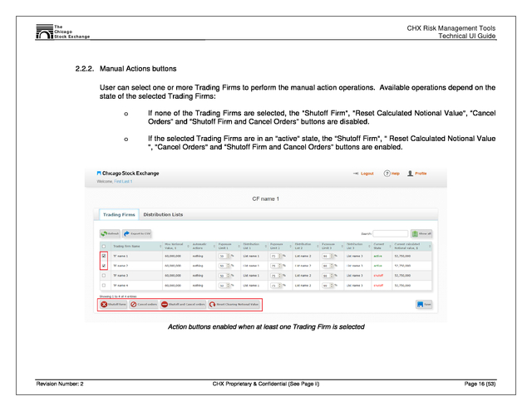The width and height of the screenshot is (532, 411).
Task: Click Exposure Limit 2 stepper for TF name 2
Action: [280, 266]
